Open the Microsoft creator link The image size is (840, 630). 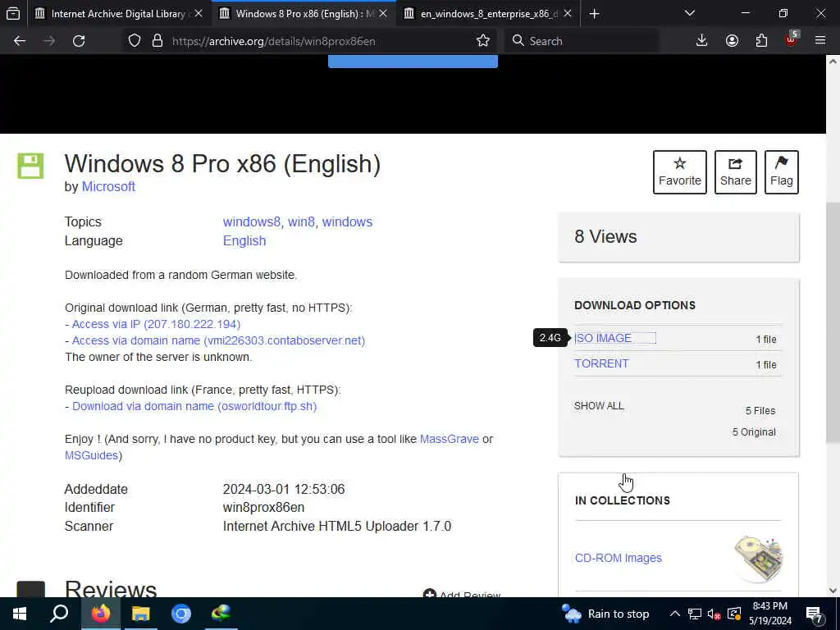point(108,186)
